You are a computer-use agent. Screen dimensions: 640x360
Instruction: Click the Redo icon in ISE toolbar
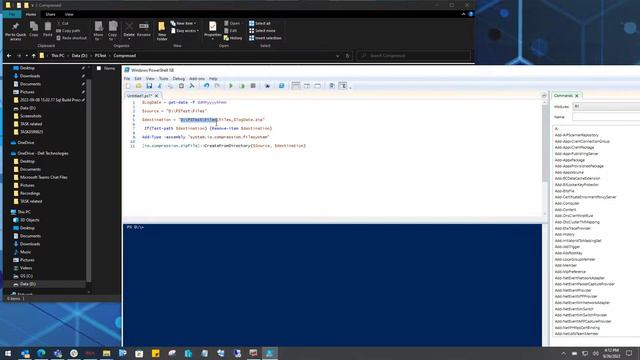click(217, 86)
